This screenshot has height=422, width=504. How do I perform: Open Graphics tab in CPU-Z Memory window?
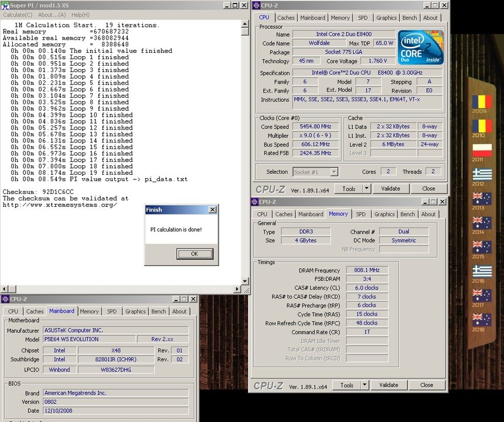[x=384, y=214]
